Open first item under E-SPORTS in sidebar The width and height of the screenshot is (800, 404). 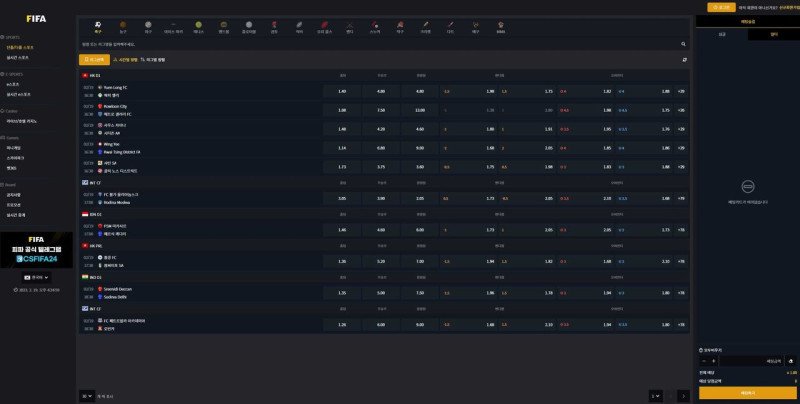pyautogui.click(x=13, y=84)
